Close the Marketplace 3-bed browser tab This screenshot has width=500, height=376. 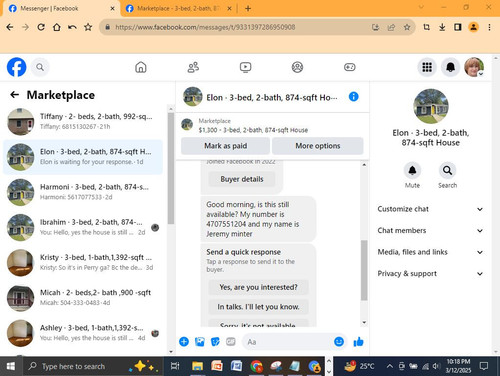pyautogui.click(x=229, y=8)
